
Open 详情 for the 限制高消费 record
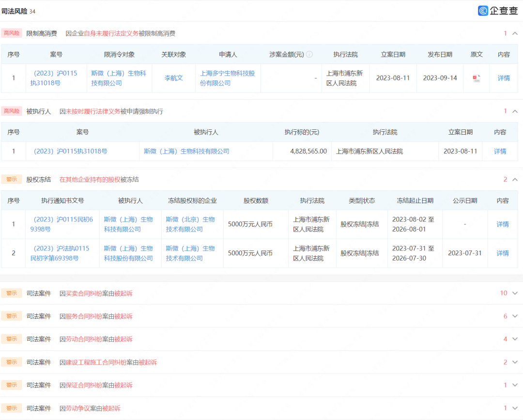pos(504,78)
